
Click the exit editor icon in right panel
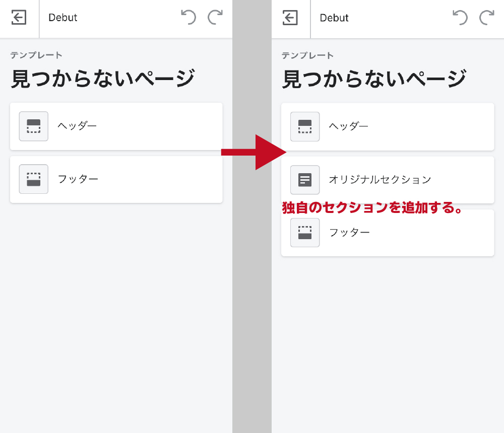coord(290,18)
